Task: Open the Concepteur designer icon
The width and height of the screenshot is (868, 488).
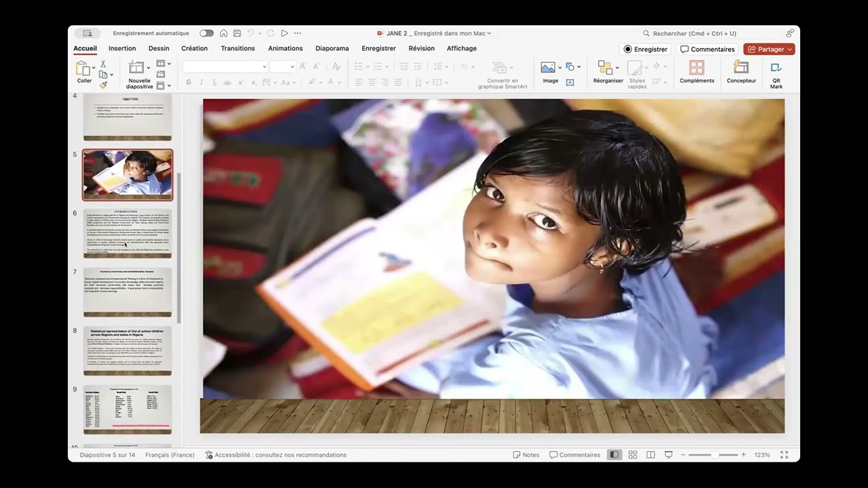Action: point(741,67)
